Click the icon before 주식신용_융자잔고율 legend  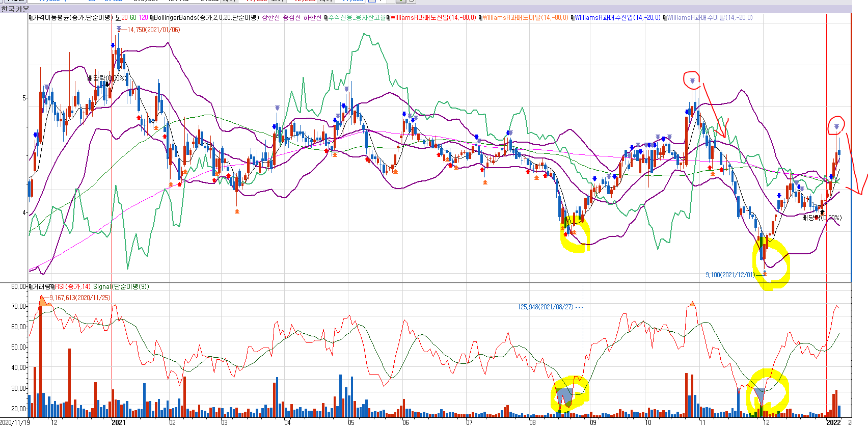pyautogui.click(x=326, y=17)
